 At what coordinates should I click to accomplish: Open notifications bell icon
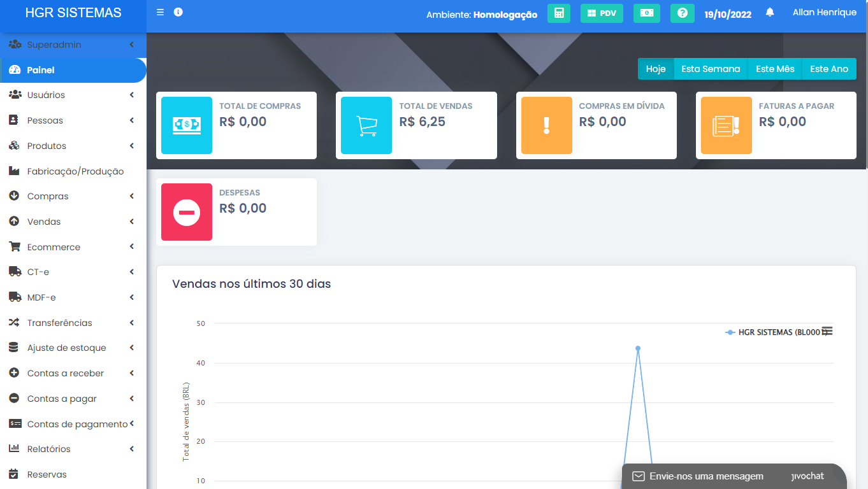pyautogui.click(x=770, y=13)
